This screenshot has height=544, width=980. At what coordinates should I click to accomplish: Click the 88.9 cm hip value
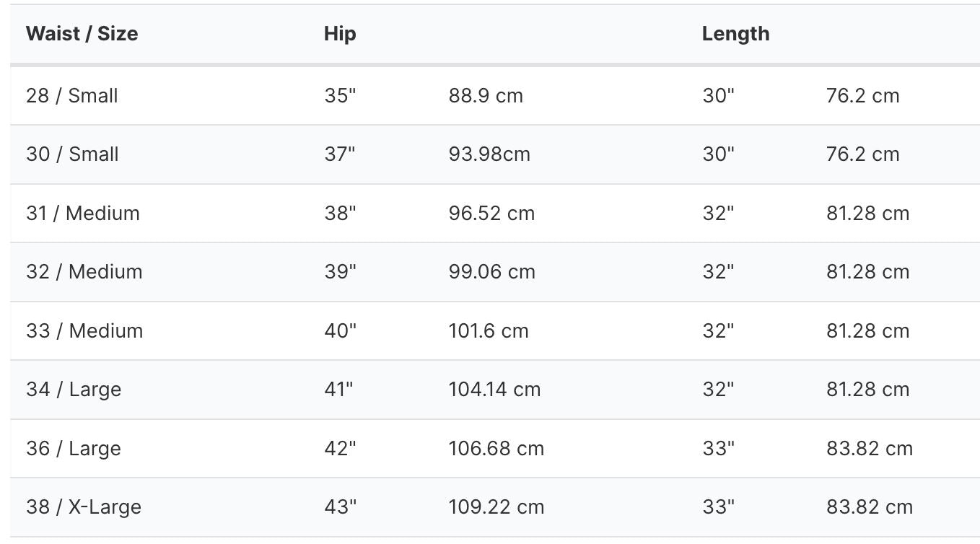486,95
